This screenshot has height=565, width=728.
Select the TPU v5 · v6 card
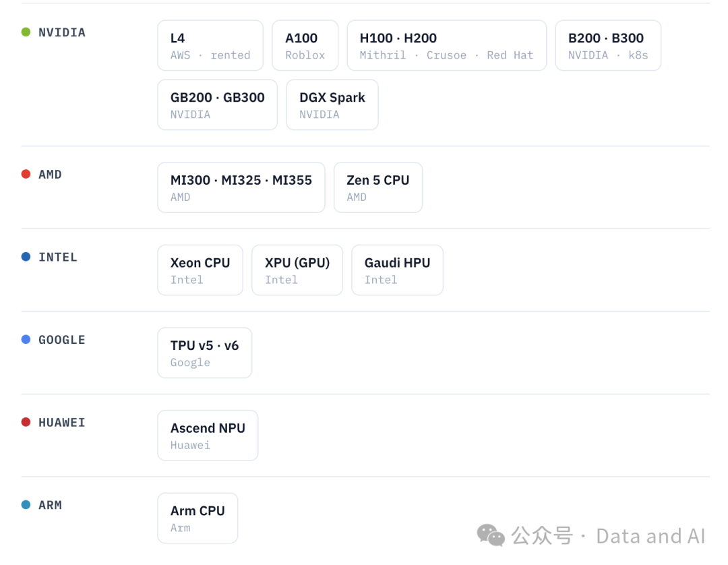click(x=205, y=353)
